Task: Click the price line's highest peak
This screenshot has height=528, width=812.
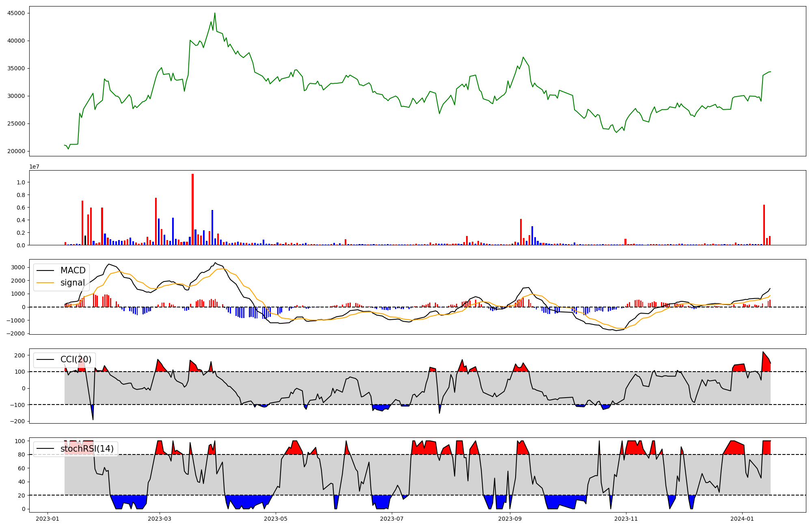Action: tap(215, 13)
